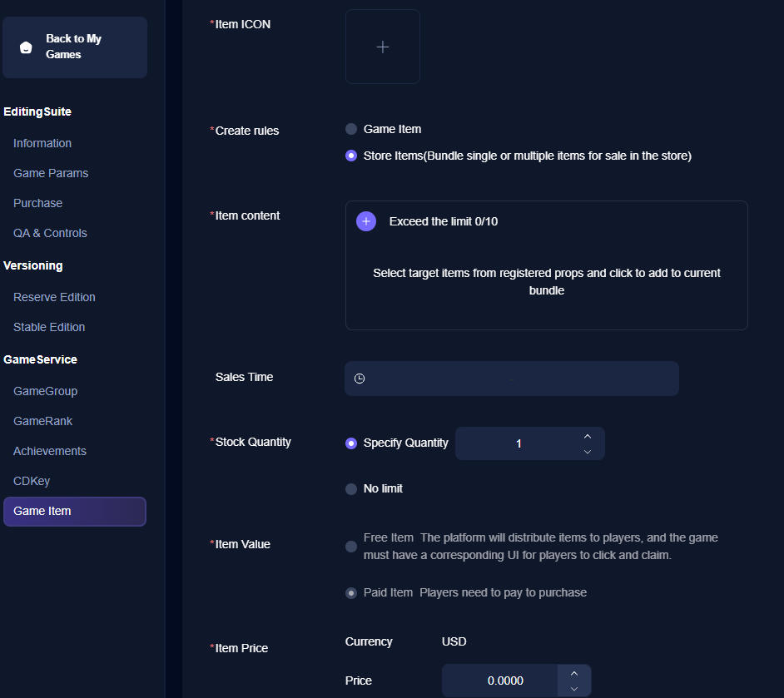784x698 pixels.
Task: Go to Achievements in GameService menu
Action: click(50, 451)
